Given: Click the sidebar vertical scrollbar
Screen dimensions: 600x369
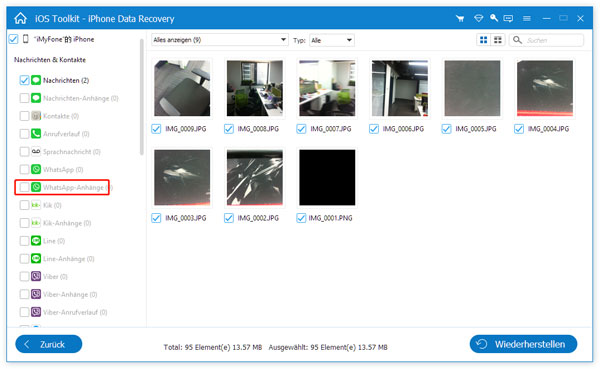Looking at the screenshot, I should [x=142, y=97].
